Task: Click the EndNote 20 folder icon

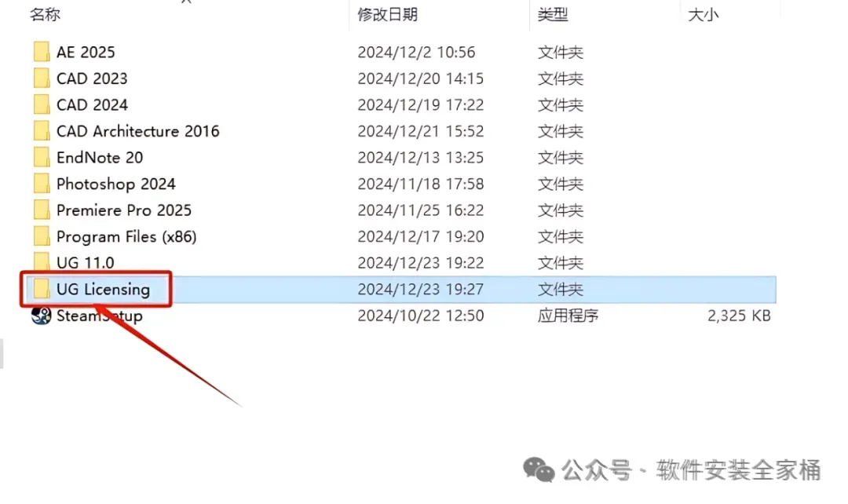Action: point(41,157)
